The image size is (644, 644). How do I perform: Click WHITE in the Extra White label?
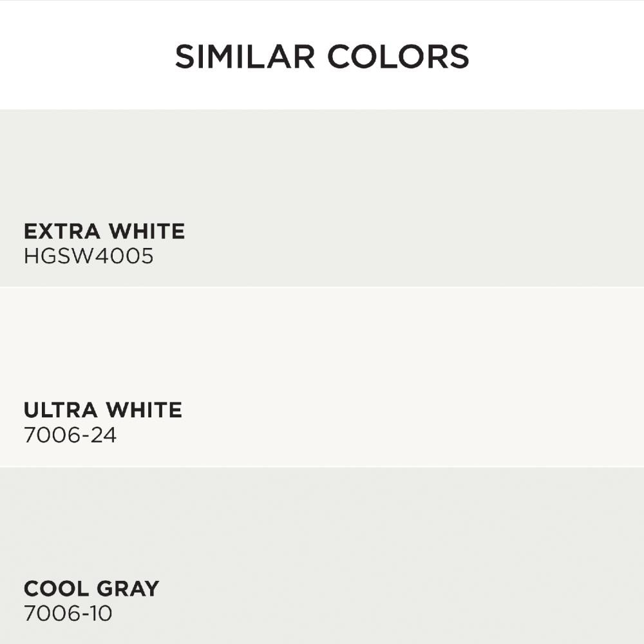tap(147, 231)
